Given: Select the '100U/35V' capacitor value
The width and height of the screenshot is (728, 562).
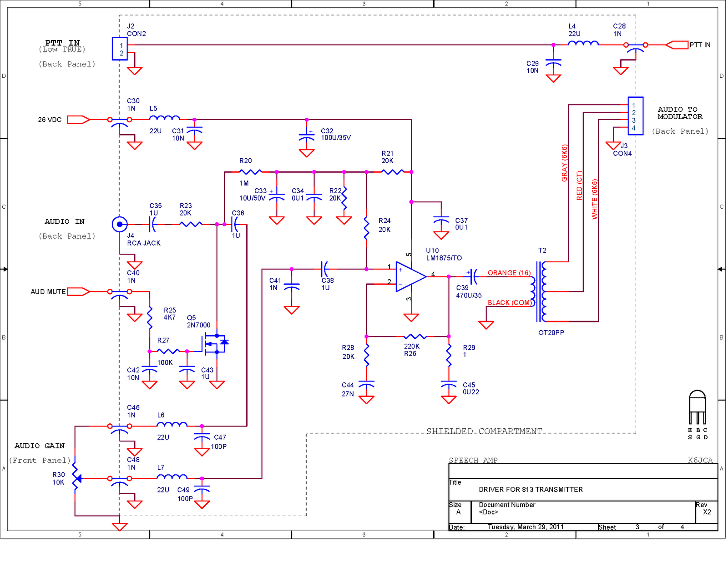Looking at the screenshot, I should pyautogui.click(x=336, y=138).
